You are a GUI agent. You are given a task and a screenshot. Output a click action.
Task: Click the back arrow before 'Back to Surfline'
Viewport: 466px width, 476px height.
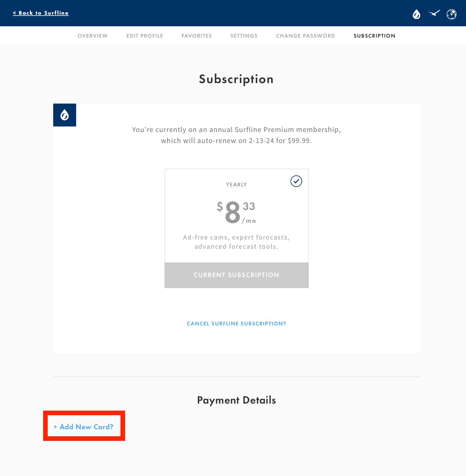pos(15,13)
